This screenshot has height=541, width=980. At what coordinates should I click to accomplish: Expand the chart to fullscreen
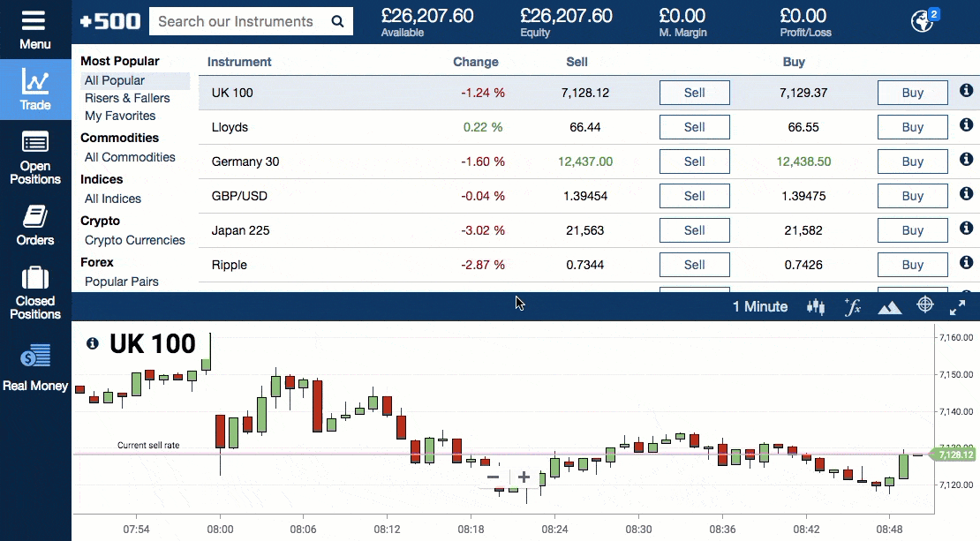tap(958, 307)
